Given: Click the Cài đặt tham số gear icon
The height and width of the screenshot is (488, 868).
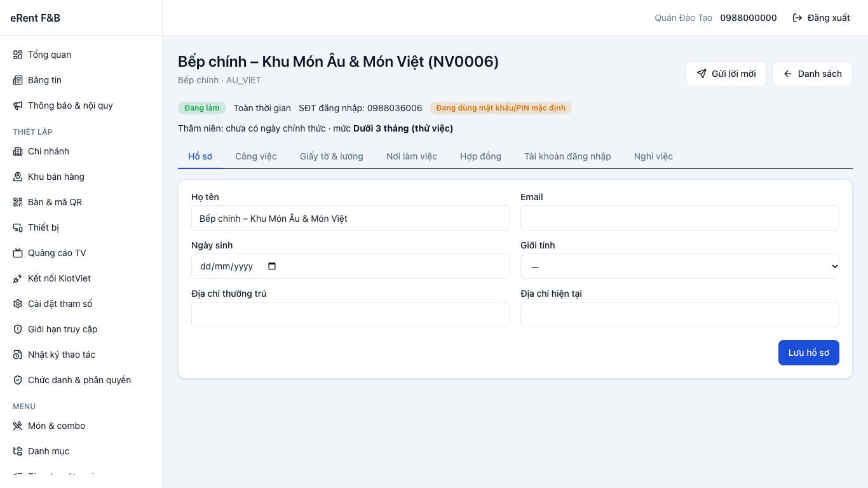Looking at the screenshot, I should point(18,304).
